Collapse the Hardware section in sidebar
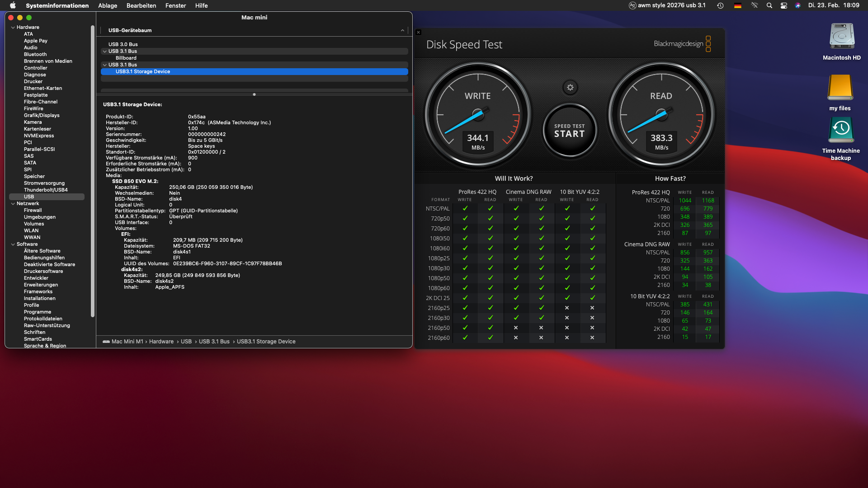Viewport: 868px width, 488px height. pyautogui.click(x=13, y=28)
